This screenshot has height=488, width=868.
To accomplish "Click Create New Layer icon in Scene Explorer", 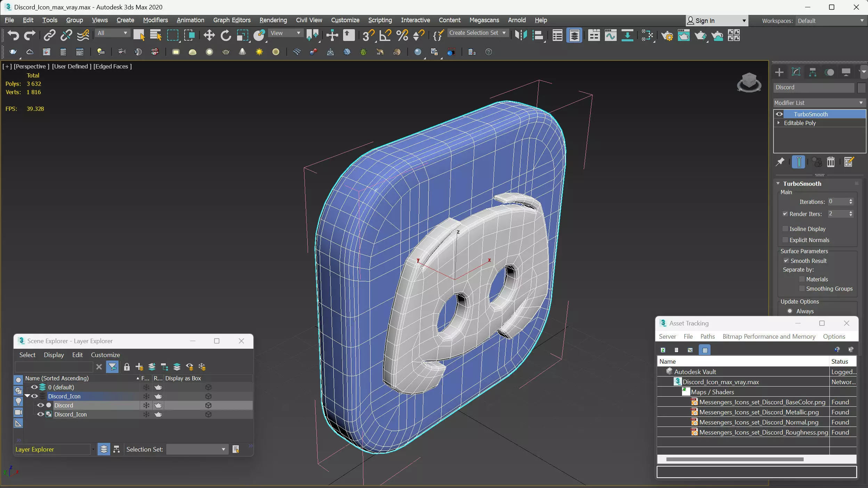I will 139,367.
